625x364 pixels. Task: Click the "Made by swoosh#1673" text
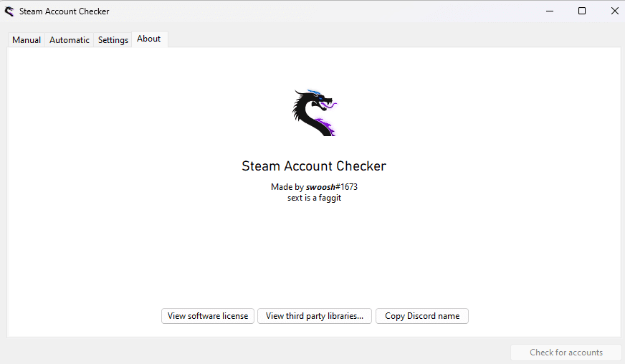[314, 187]
